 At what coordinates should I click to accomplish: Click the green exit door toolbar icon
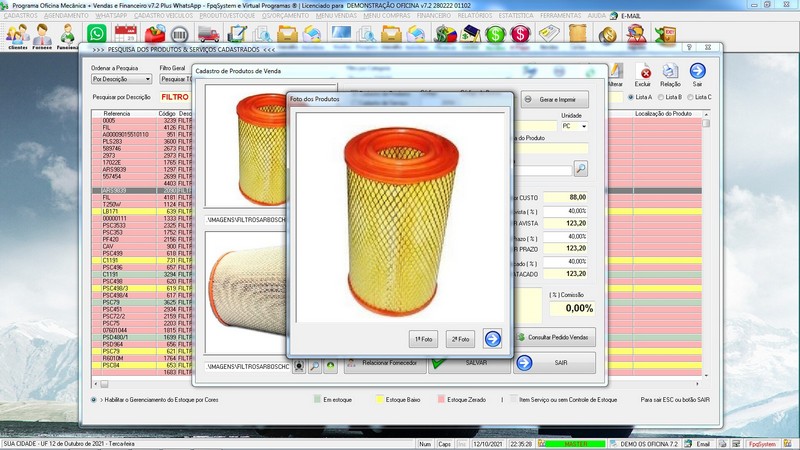tap(665, 34)
